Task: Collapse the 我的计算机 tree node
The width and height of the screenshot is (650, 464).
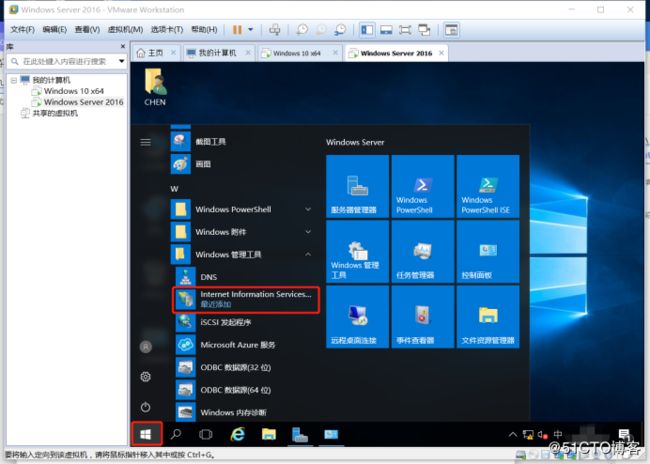Action: (14, 80)
